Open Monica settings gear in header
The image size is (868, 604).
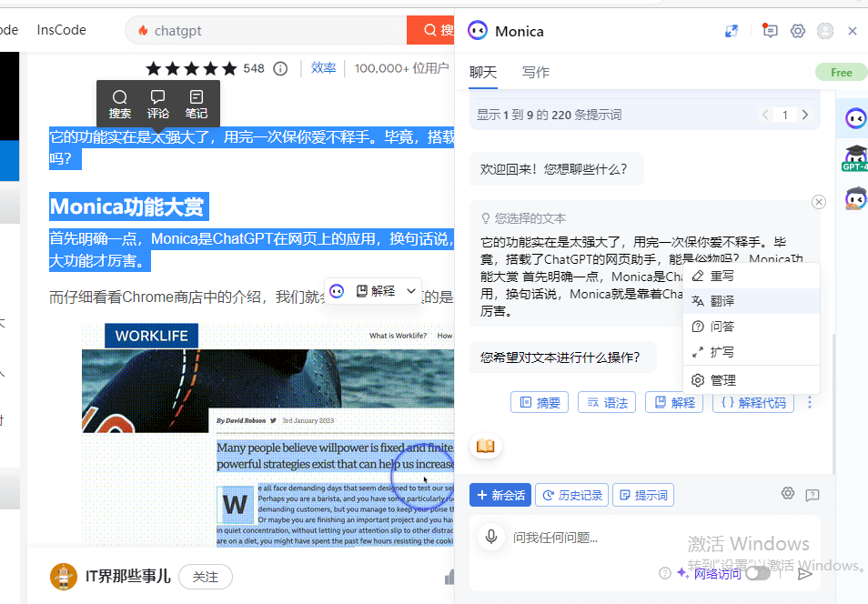[798, 31]
